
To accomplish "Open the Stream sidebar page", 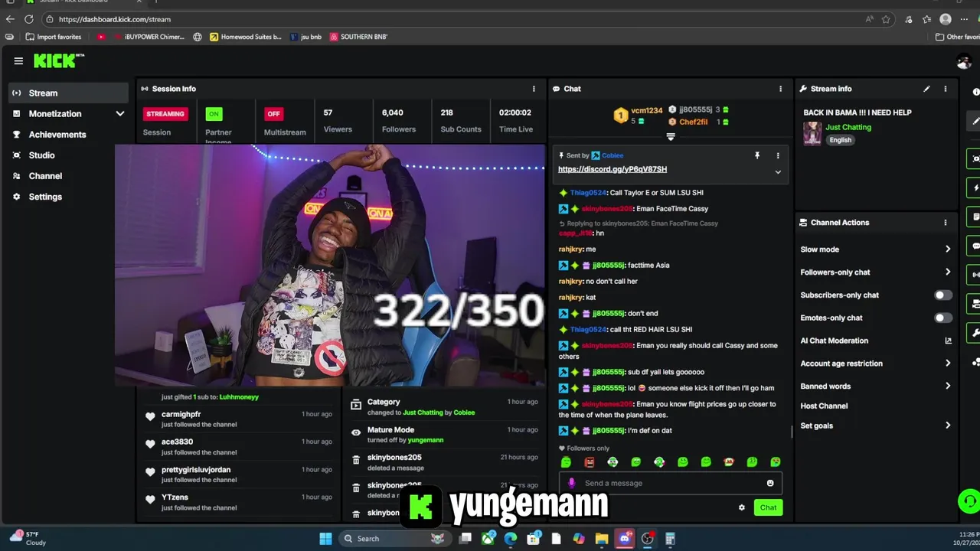I will pos(69,93).
